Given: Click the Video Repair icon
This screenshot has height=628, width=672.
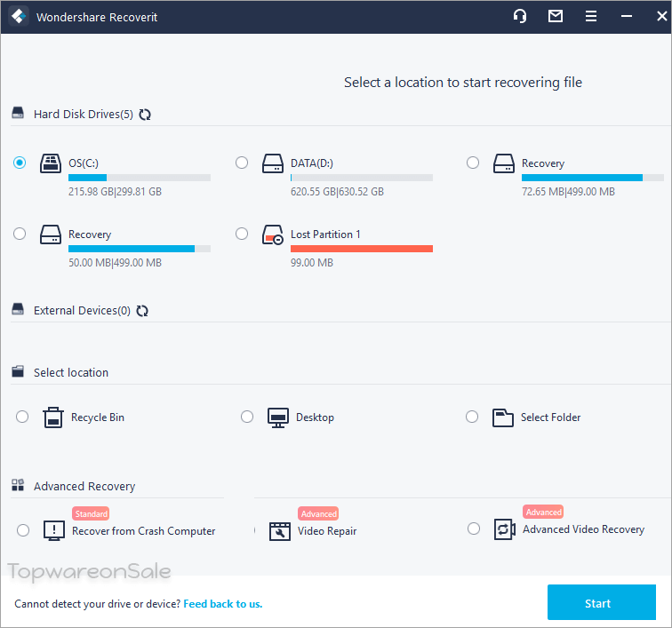Looking at the screenshot, I should [280, 531].
